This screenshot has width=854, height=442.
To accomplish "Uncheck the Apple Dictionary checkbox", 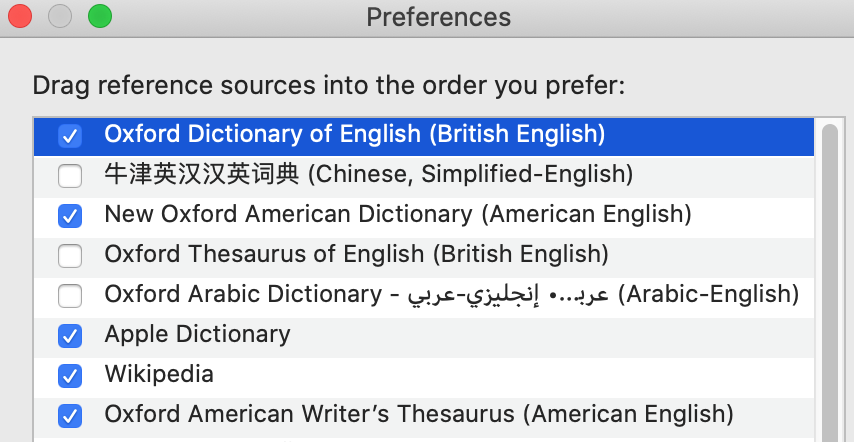I will tap(70, 335).
